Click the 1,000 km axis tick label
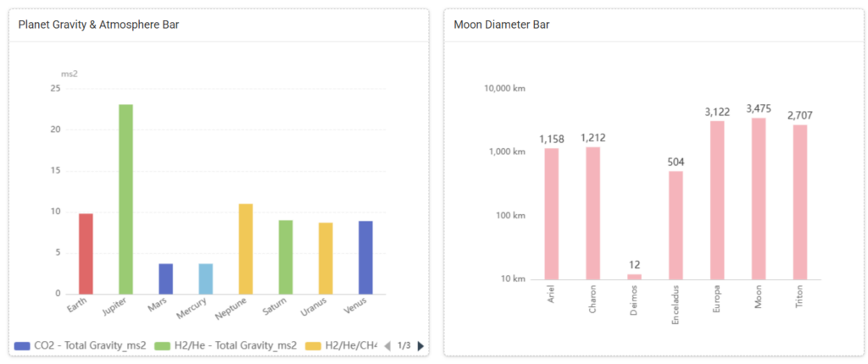Viewport: 868px width, 364px height. click(507, 152)
